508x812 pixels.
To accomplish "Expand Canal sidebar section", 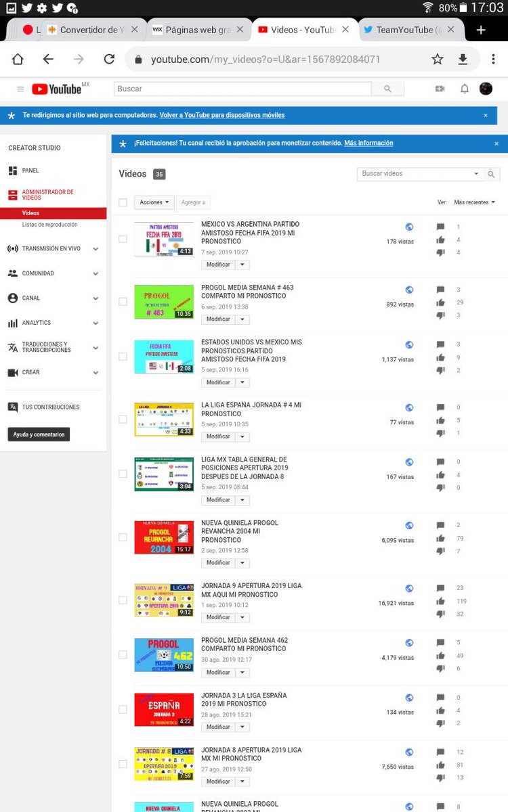I will [96, 298].
